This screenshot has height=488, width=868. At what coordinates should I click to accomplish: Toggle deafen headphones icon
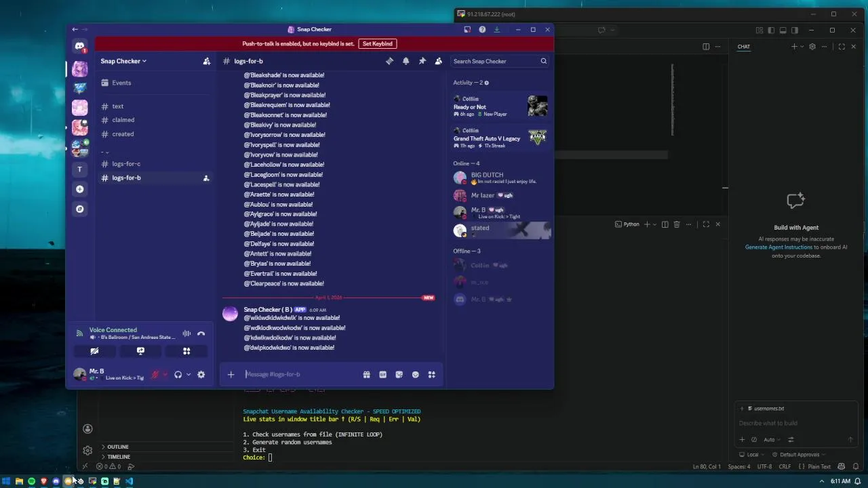(x=178, y=374)
